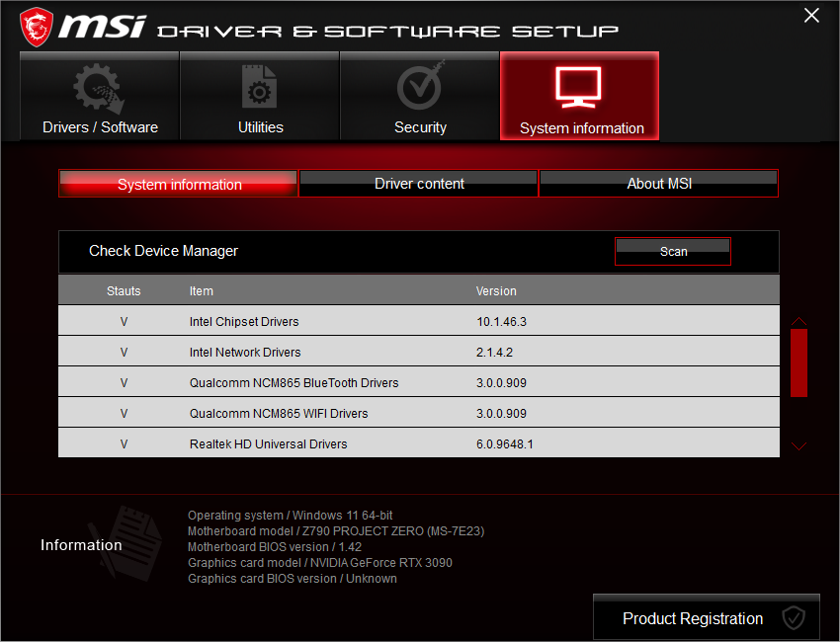Click the shield badge on Product Registration
Image resolution: width=840 pixels, height=642 pixels.
794,617
